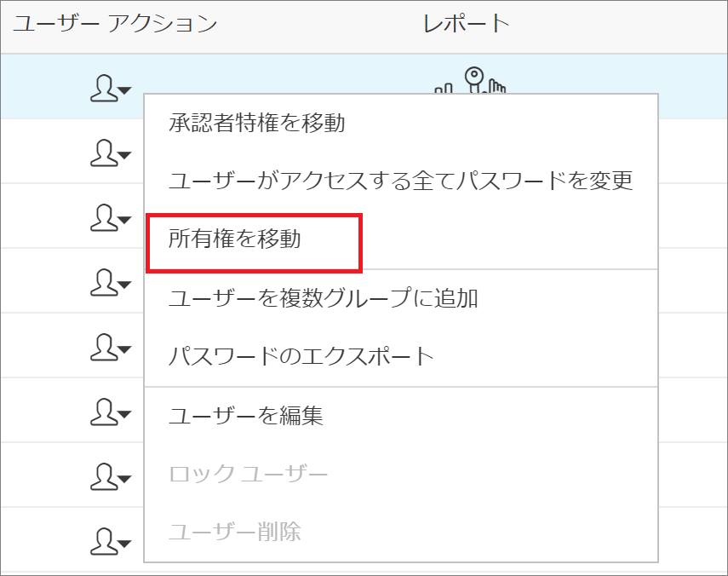Select the highlighted 所有権を移動 option
This screenshot has height=576, width=728.
point(235,239)
